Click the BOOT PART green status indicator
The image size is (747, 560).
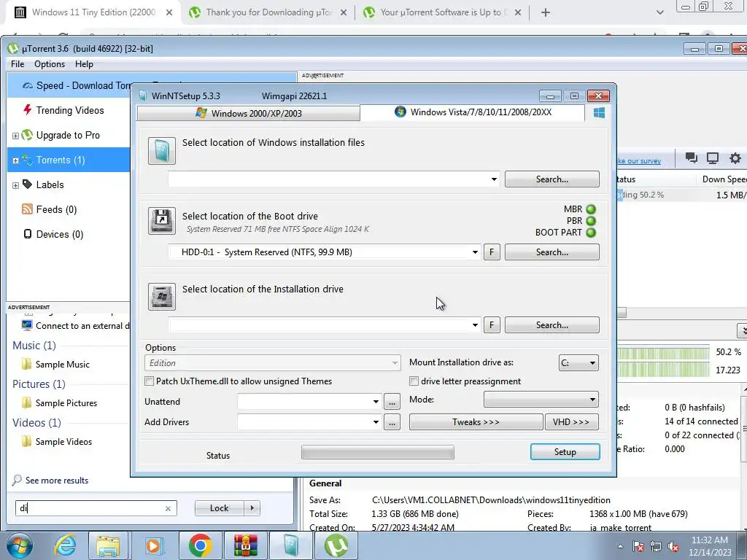tap(591, 233)
